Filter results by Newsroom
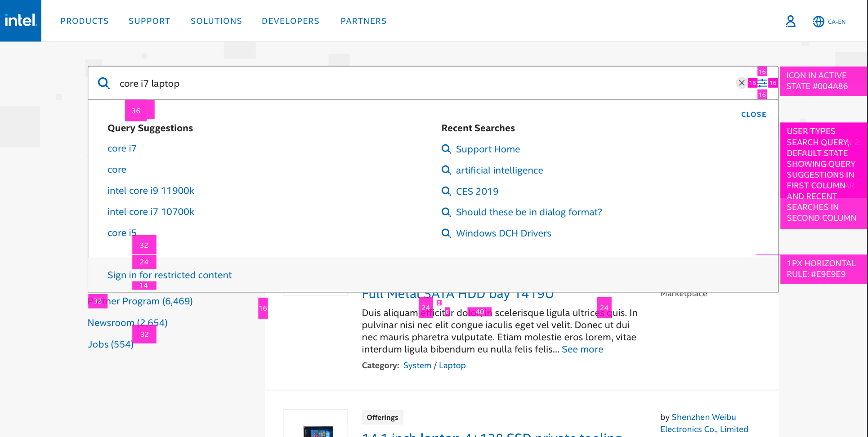 point(128,323)
